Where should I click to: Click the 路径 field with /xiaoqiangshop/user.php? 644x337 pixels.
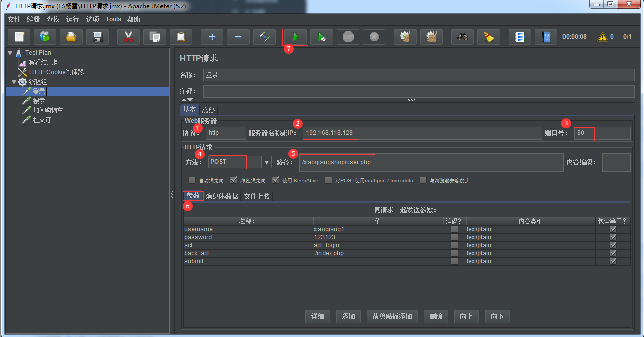(432, 162)
